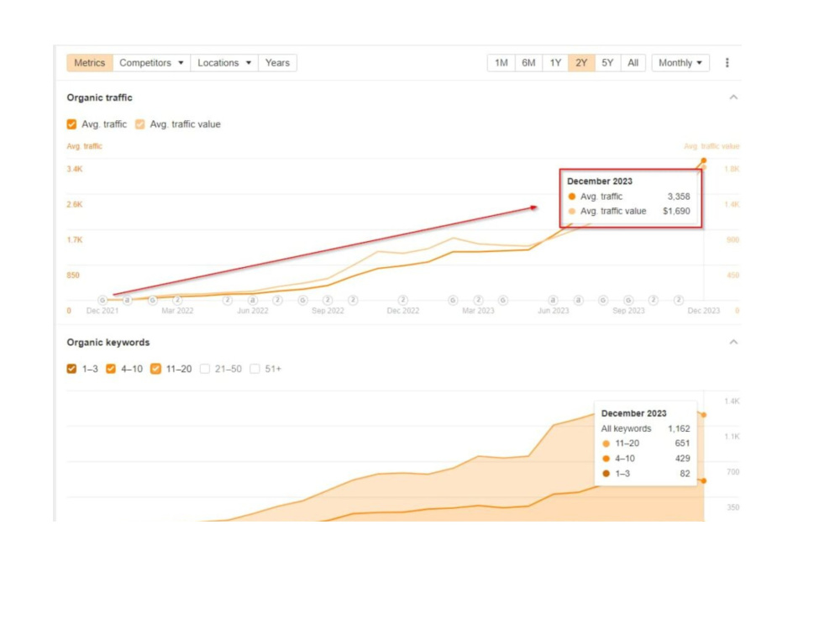Click the 429 value in keywords tooltip

click(682, 459)
